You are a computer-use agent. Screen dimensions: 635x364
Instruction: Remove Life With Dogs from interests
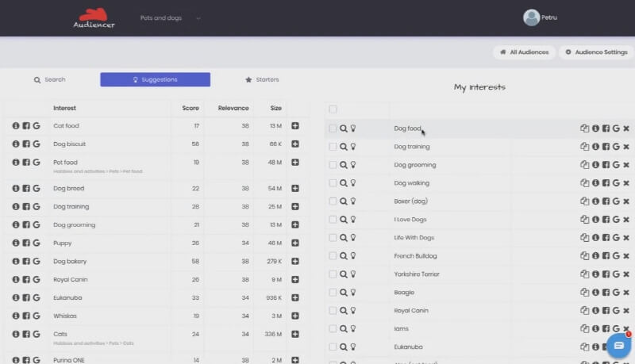click(x=626, y=238)
